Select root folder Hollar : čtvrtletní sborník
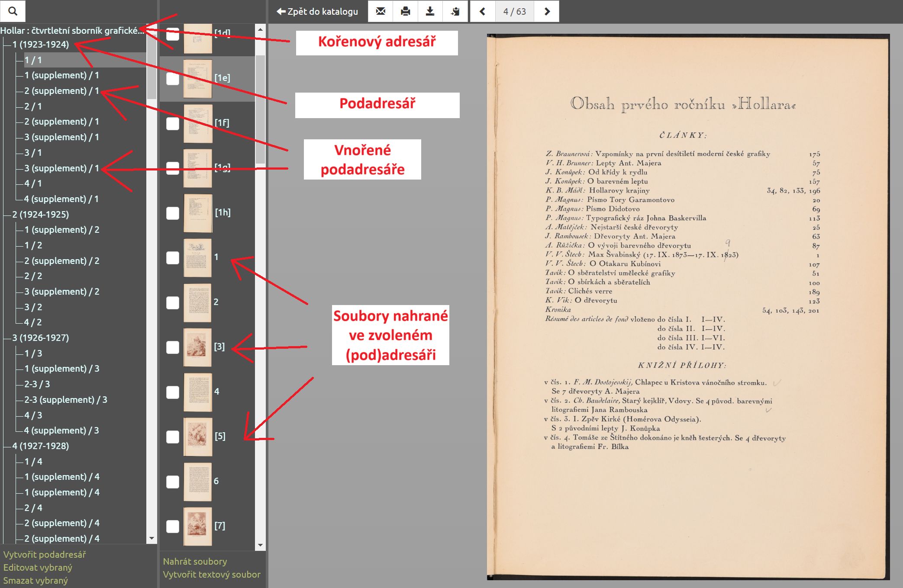The height and width of the screenshot is (588, 903). 72,30
